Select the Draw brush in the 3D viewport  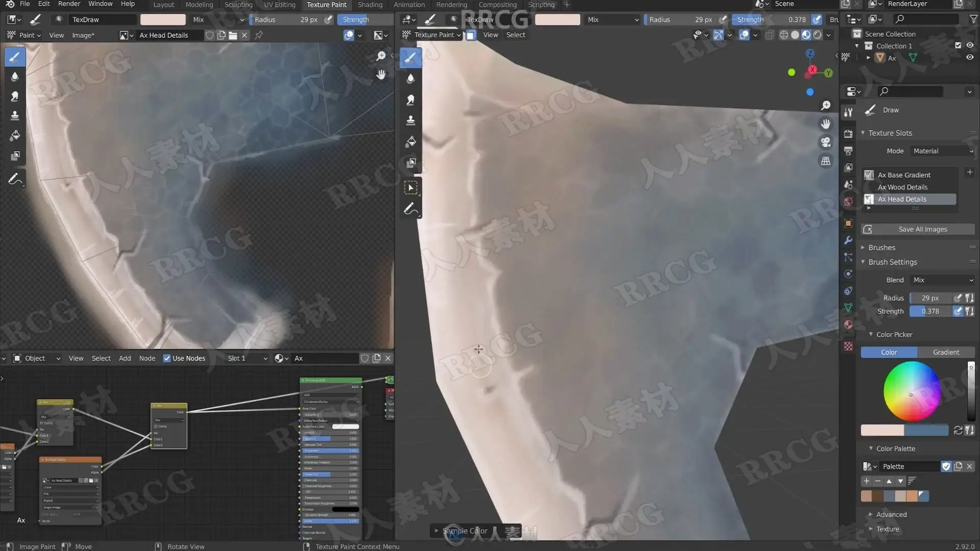(410, 58)
